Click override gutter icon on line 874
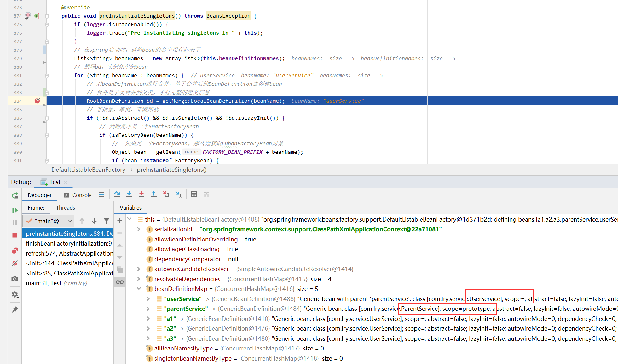Viewport: 618px width, 364px height. [x=37, y=16]
